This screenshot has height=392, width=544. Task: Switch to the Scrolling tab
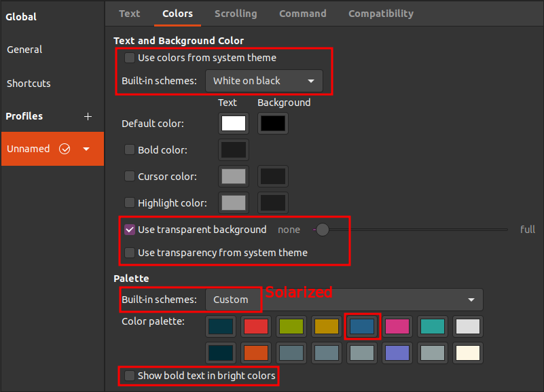coord(236,14)
